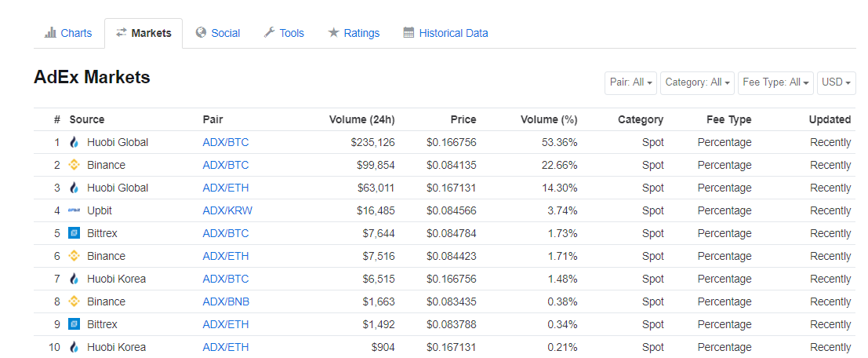Click the 53.36% volume share
868x358 pixels.
[560, 142]
